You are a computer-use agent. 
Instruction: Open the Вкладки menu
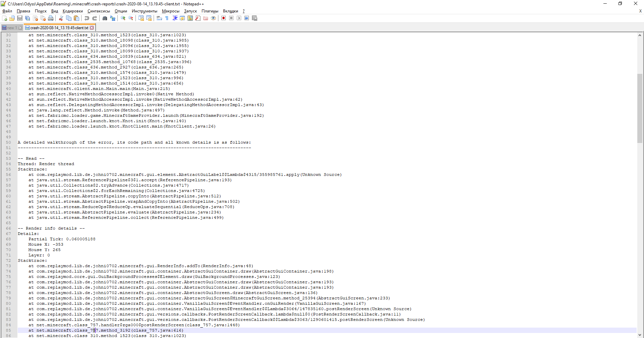click(230, 11)
